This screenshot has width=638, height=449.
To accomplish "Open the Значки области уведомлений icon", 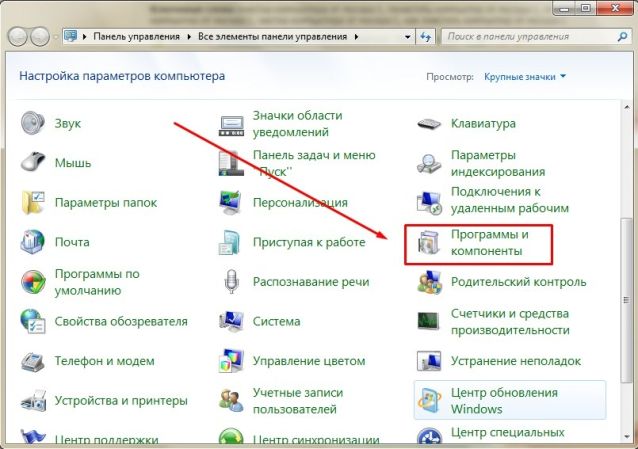I will coord(231,125).
